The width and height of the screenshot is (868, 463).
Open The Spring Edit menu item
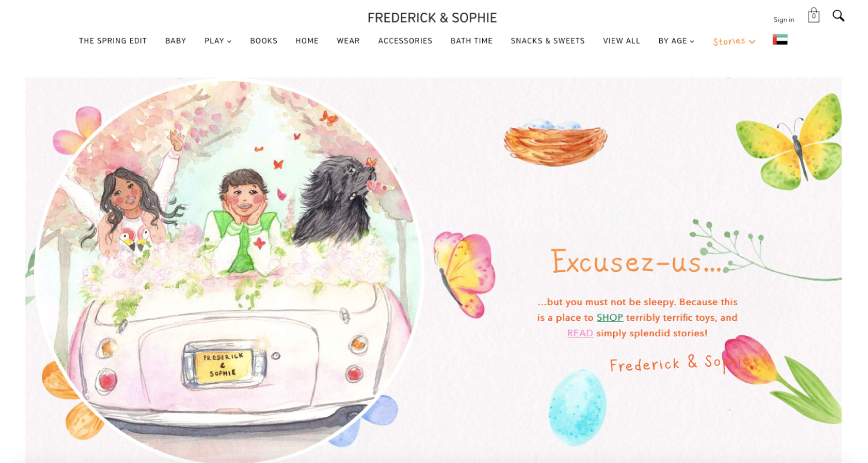(113, 41)
